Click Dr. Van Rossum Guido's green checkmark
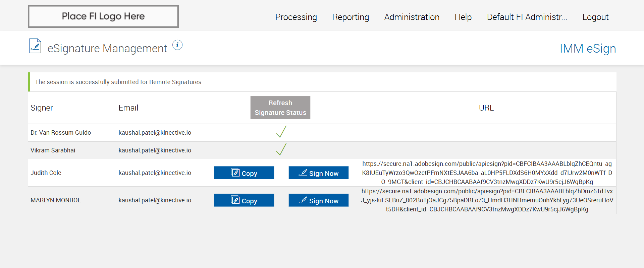Viewport: 644px width, 268px height. 281,132
